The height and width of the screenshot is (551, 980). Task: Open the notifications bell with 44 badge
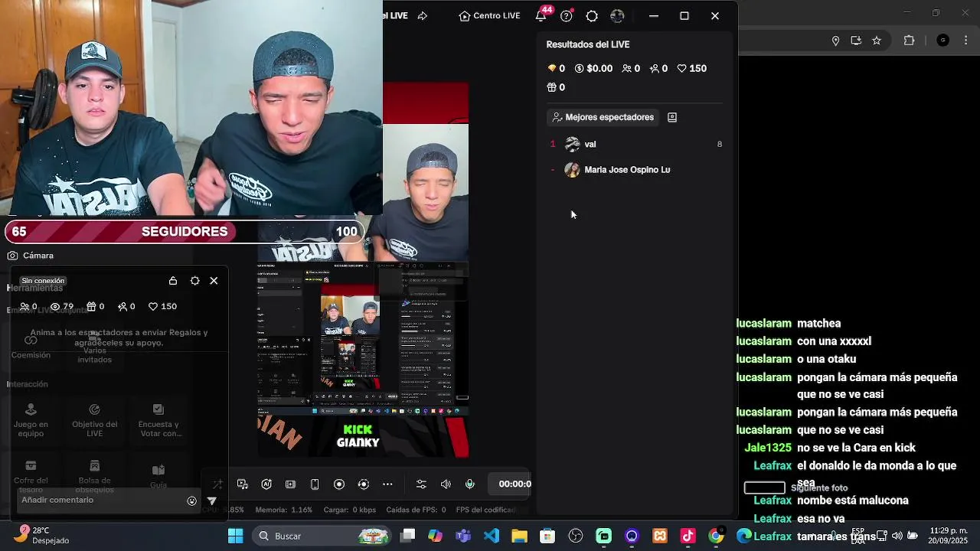[541, 15]
